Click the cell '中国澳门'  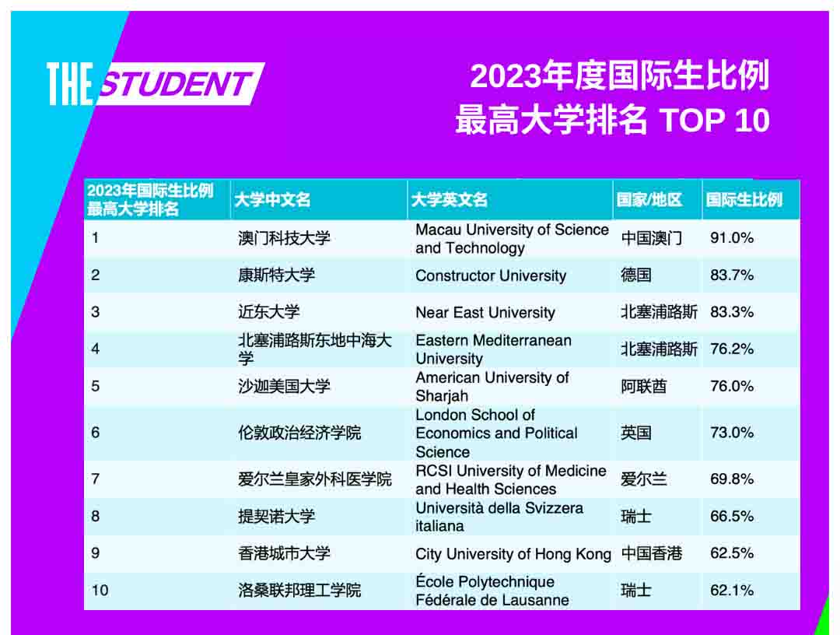coord(652,238)
